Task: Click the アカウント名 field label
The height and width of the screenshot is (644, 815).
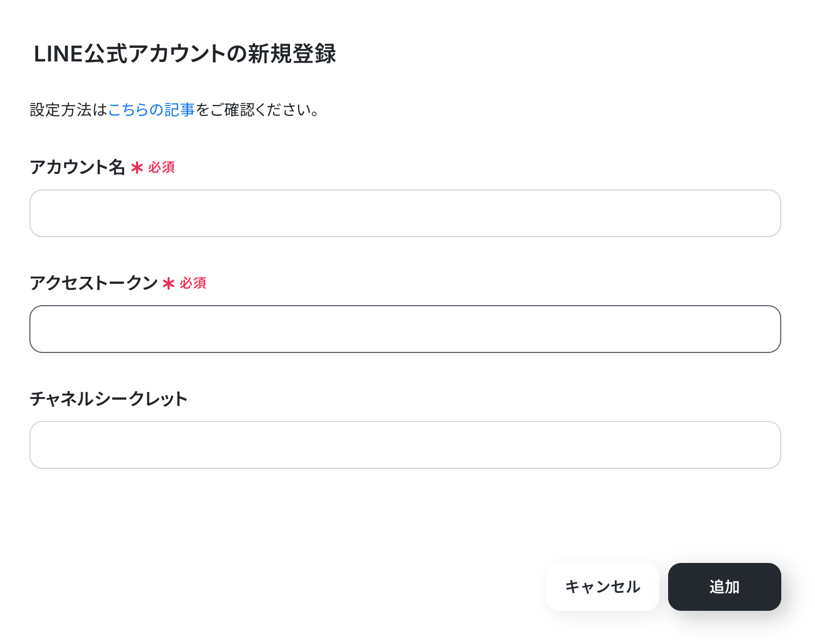Action: click(77, 167)
